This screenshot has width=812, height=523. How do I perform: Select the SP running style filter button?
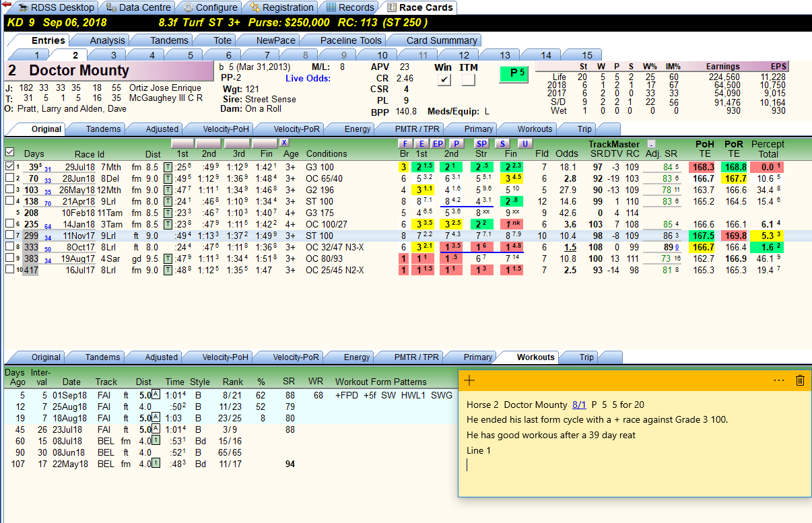481,143
